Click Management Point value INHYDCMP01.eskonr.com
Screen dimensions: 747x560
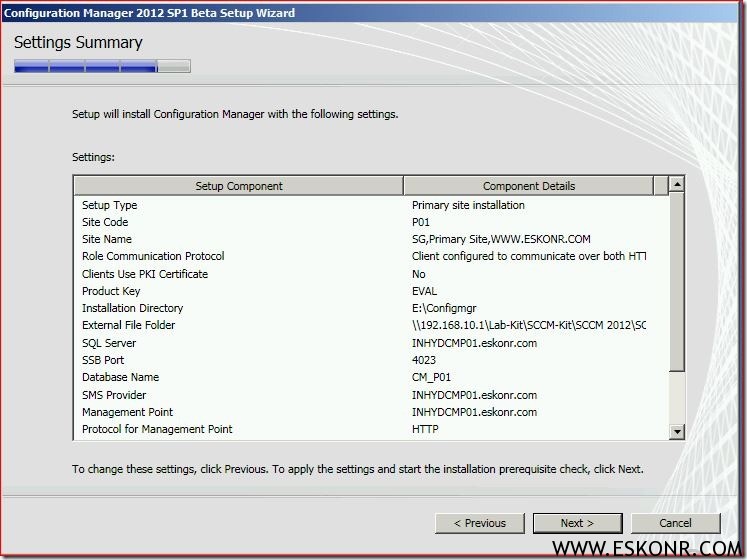[474, 412]
